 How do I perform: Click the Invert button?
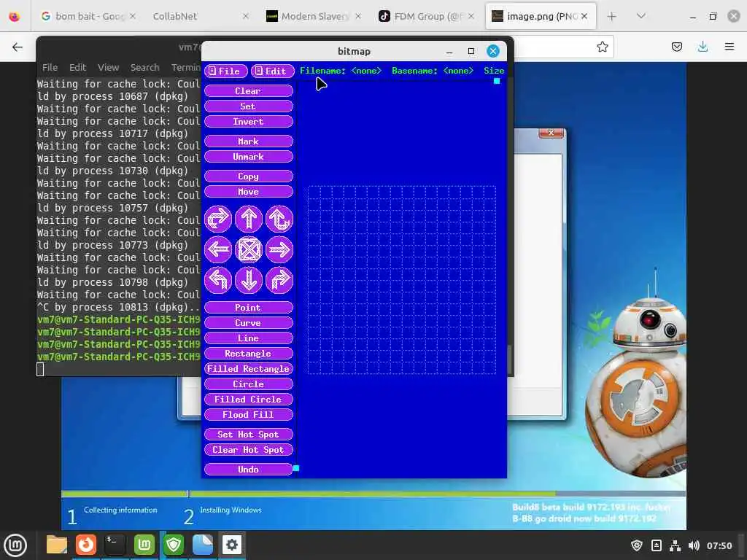[248, 122]
